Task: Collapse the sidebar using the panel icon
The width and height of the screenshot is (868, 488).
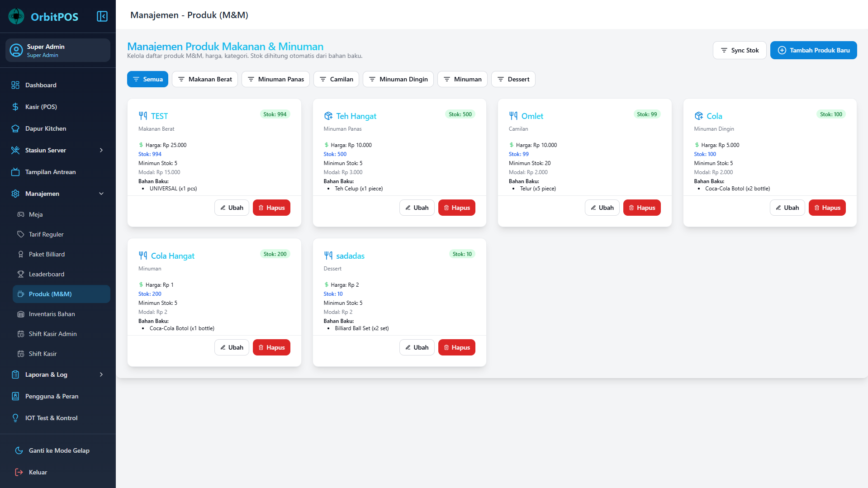Action: tap(102, 16)
